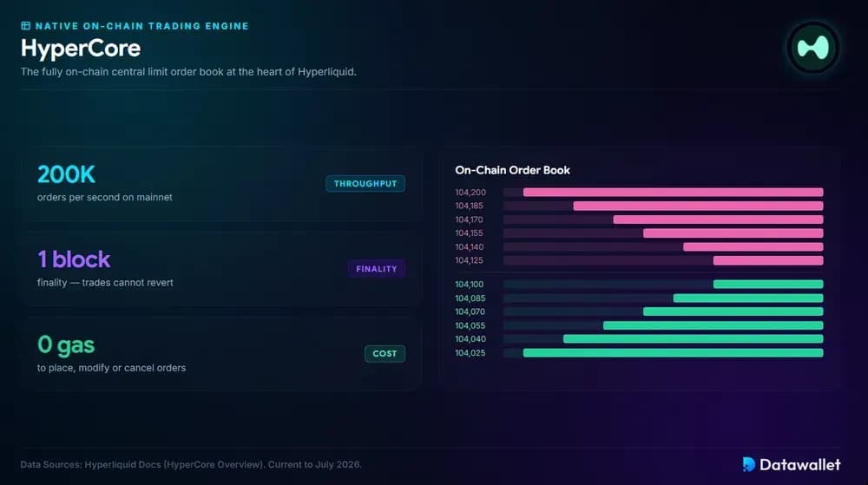
Task: Select the THROUGHPUT badge
Action: click(365, 184)
